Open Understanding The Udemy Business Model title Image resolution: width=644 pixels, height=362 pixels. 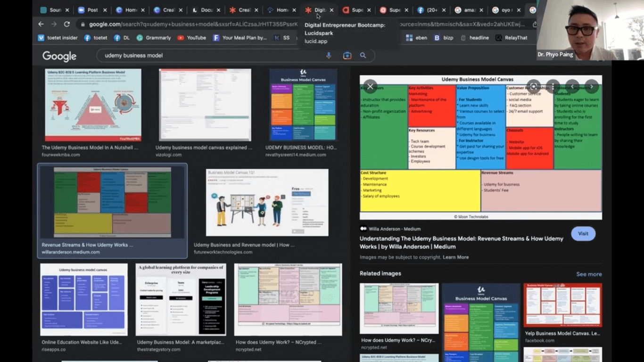point(462,242)
